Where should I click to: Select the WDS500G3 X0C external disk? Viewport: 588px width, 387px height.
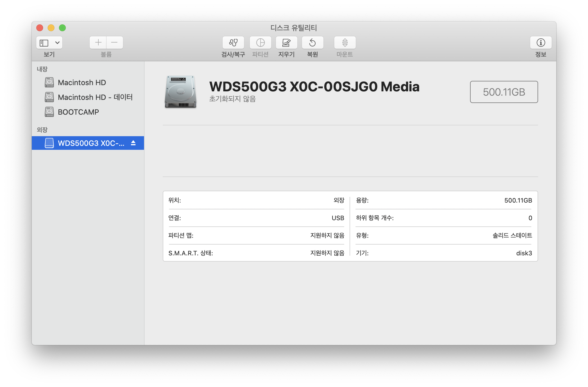91,143
